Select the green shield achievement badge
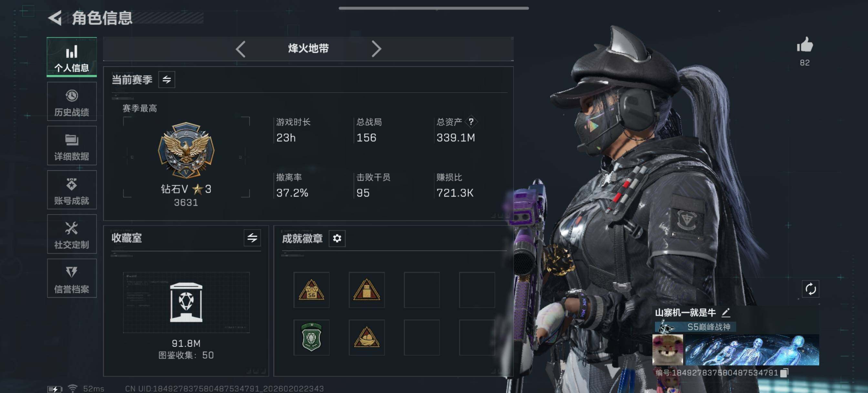The height and width of the screenshot is (393, 868). pos(311,337)
